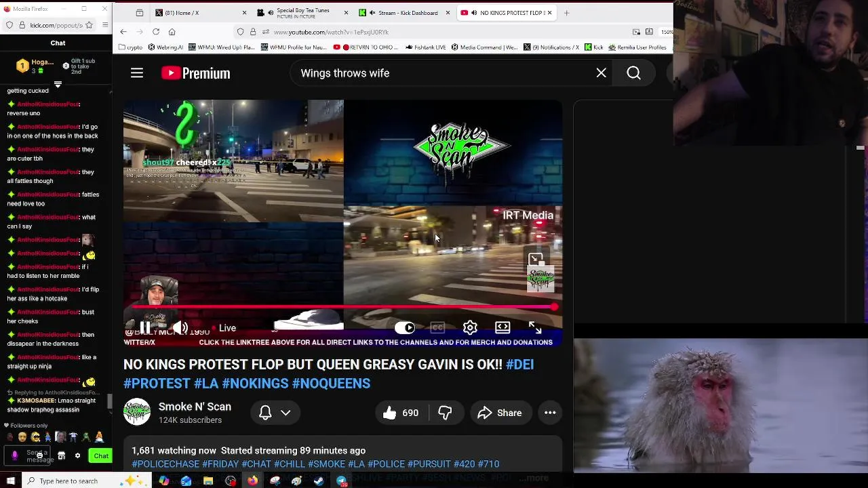Click the #DEI hashtag in title
The image size is (868, 488).
pyautogui.click(x=519, y=365)
